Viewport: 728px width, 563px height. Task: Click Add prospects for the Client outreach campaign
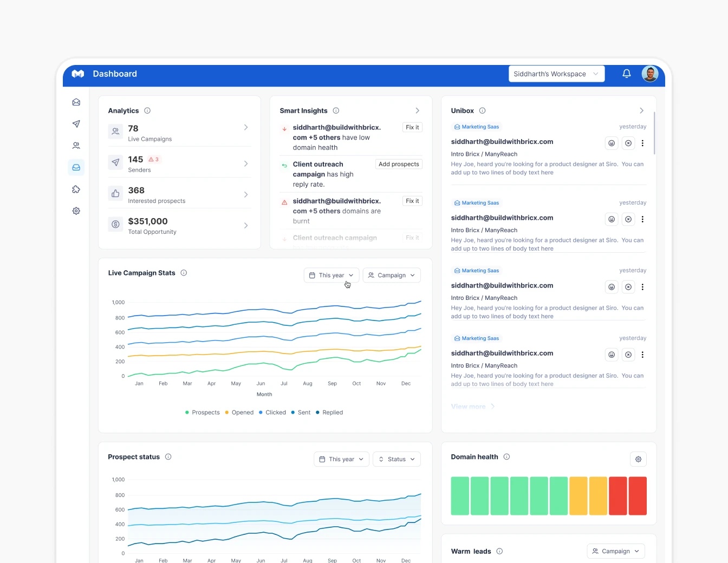pyautogui.click(x=399, y=163)
